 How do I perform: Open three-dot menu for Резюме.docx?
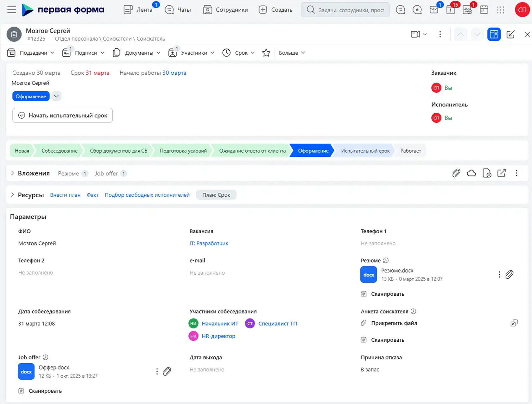coord(499,275)
